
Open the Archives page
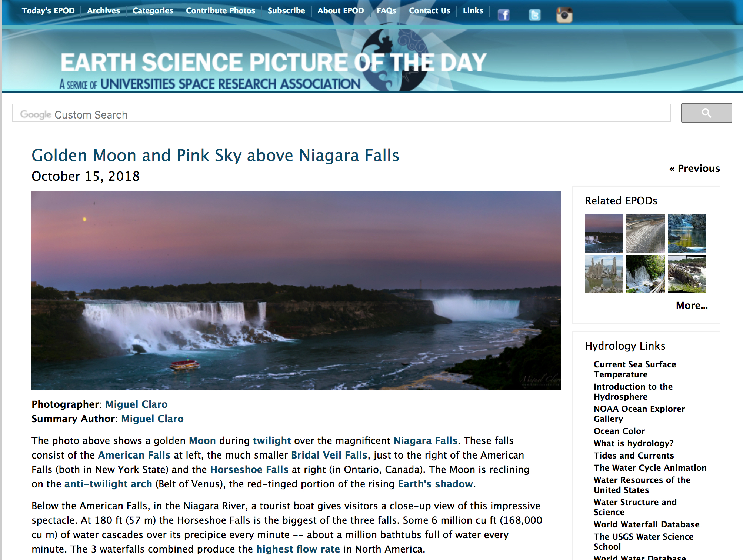(x=103, y=10)
